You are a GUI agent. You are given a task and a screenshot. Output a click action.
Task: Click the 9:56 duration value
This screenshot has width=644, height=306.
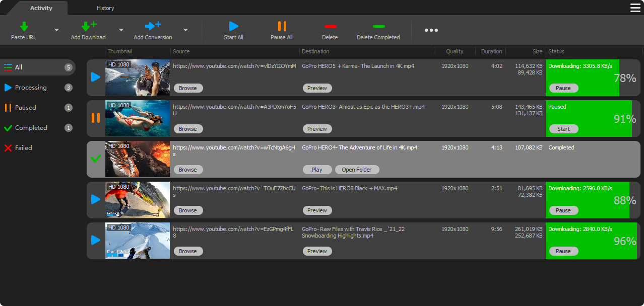click(497, 229)
